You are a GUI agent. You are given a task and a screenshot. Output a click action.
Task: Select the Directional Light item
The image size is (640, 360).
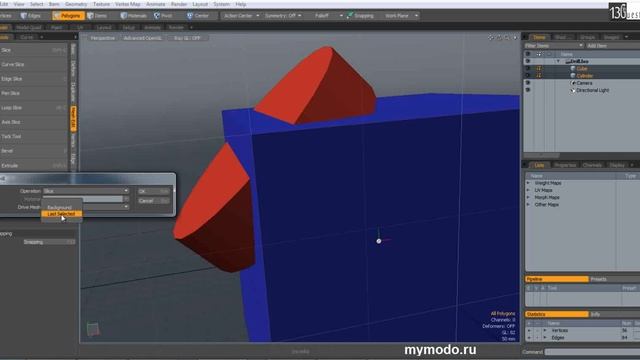click(x=593, y=90)
